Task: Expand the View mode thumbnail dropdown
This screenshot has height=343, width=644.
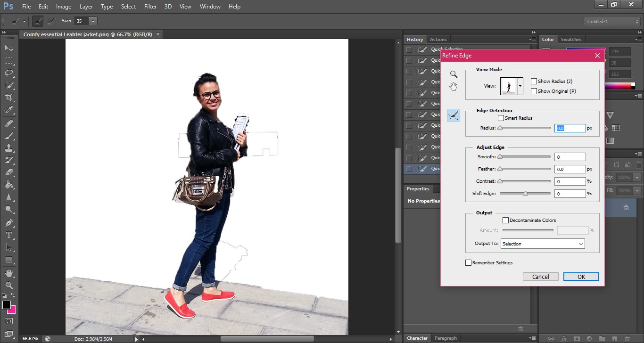Action: click(520, 86)
